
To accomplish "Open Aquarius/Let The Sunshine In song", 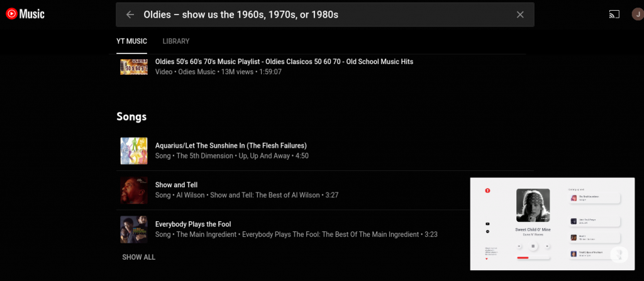I will (231, 145).
